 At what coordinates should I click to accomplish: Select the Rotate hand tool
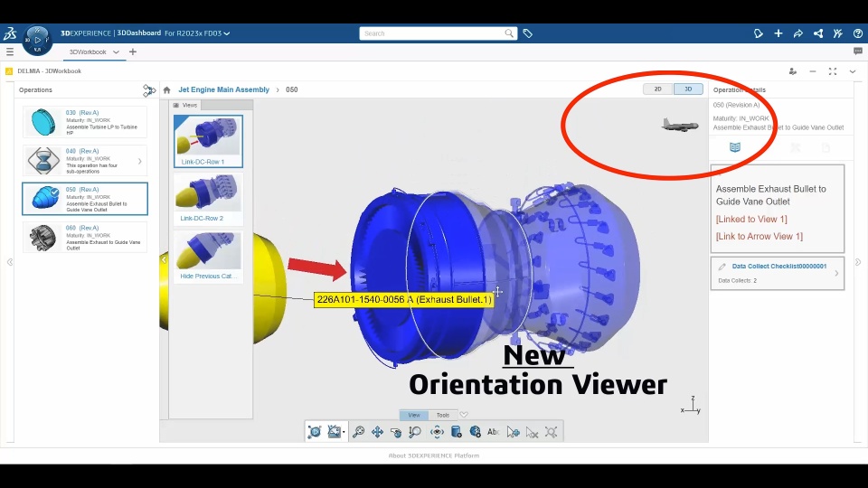click(396, 432)
